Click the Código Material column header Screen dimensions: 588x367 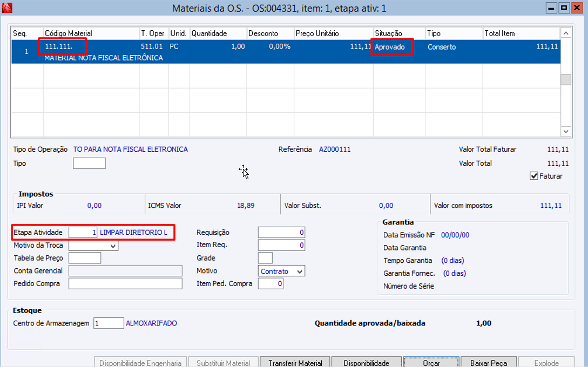[x=91, y=33]
